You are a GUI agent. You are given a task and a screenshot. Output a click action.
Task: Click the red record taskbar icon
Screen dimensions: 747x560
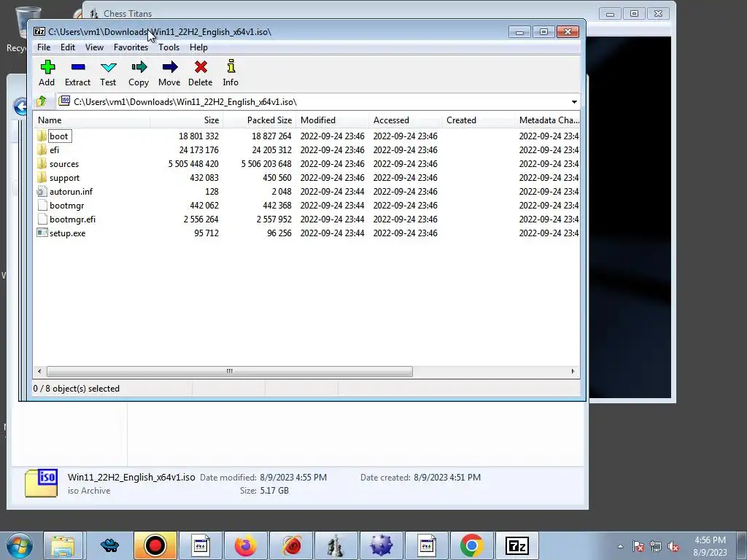[155, 545]
